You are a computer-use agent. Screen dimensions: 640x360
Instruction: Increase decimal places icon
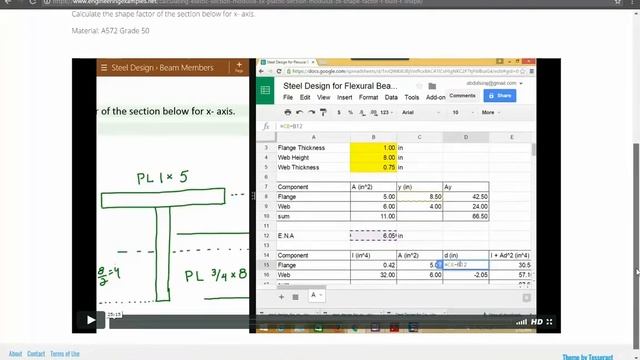(373, 113)
